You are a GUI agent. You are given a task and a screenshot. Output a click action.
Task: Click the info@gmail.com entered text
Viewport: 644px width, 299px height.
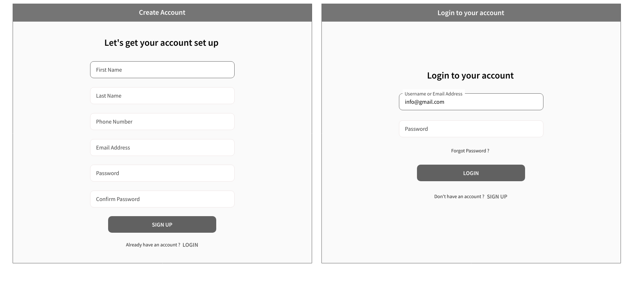pyautogui.click(x=425, y=102)
